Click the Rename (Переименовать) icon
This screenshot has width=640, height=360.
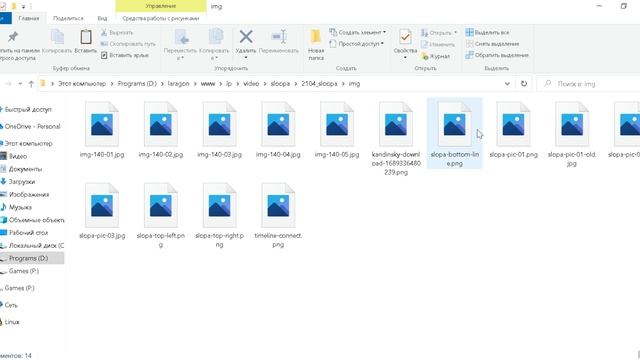point(279,37)
